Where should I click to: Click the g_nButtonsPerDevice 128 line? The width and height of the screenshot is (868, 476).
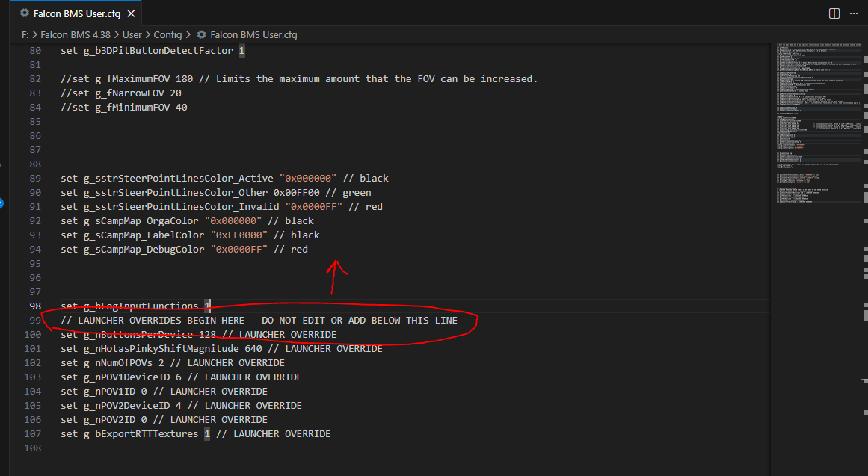click(199, 335)
